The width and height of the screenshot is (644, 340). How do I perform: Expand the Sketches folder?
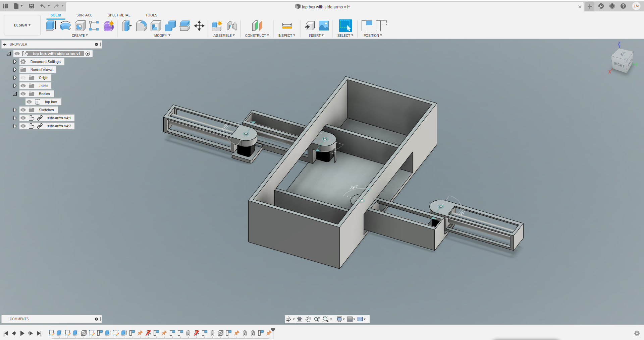[15, 110]
